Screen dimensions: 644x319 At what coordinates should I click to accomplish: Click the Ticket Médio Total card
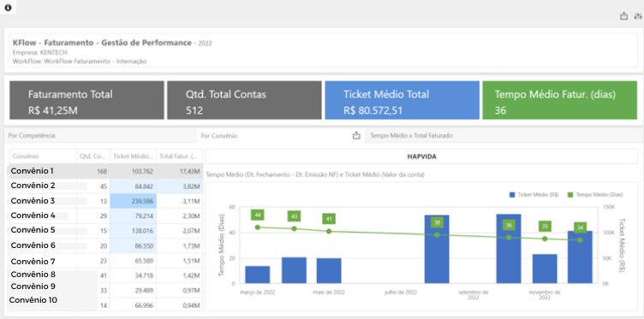click(x=402, y=100)
